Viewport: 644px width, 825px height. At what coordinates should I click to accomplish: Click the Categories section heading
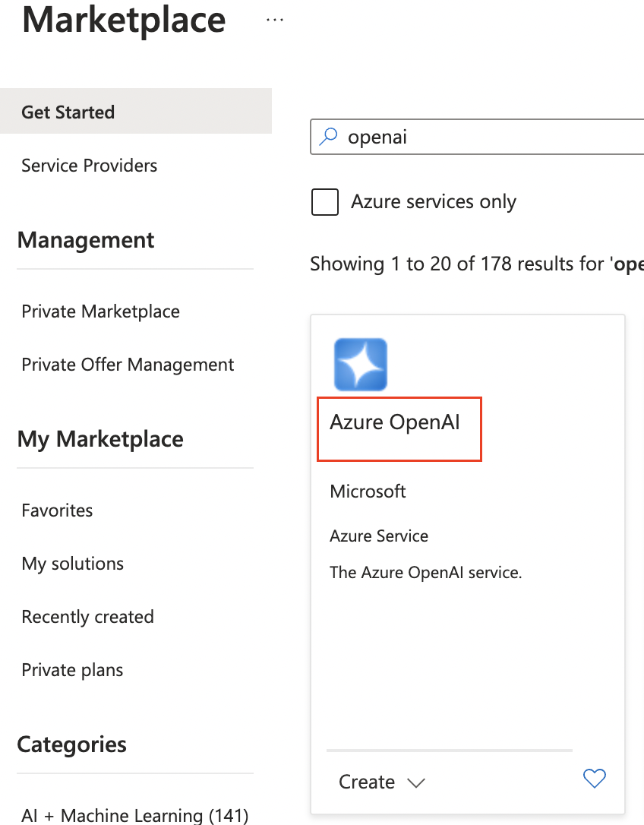[72, 744]
